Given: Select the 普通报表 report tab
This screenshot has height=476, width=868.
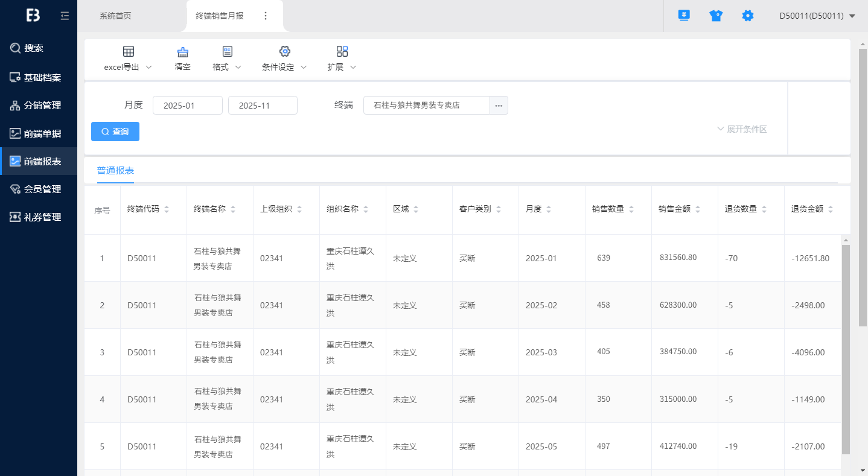Looking at the screenshot, I should tap(115, 171).
